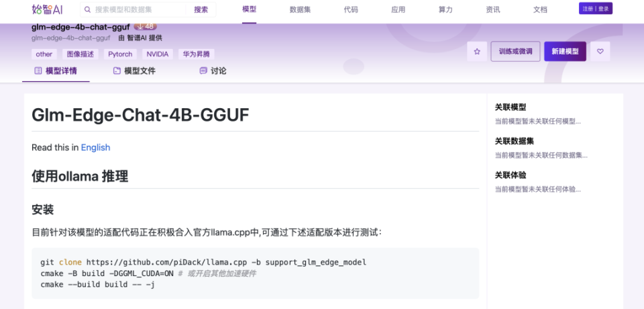Star this model with the star icon
This screenshot has height=309, width=644.
tap(477, 52)
